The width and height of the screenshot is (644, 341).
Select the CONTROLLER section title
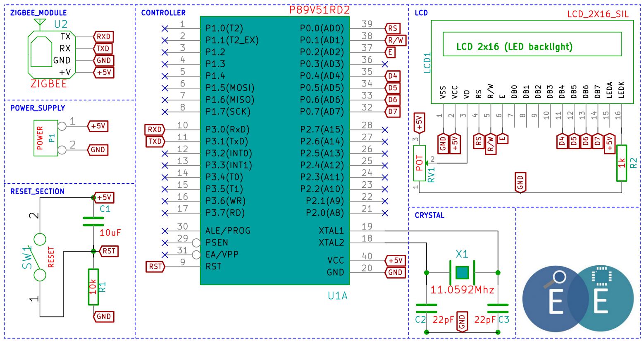(x=163, y=13)
